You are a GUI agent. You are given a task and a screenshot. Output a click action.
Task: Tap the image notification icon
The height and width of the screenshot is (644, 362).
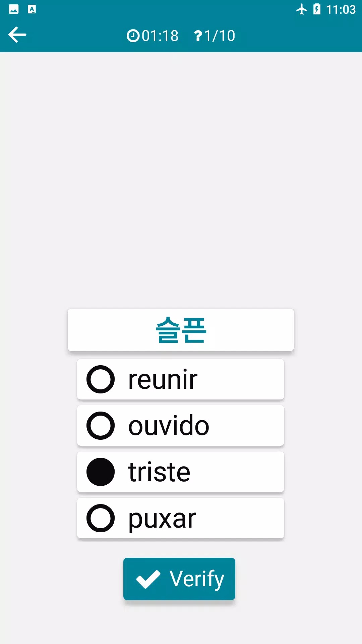(x=14, y=9)
